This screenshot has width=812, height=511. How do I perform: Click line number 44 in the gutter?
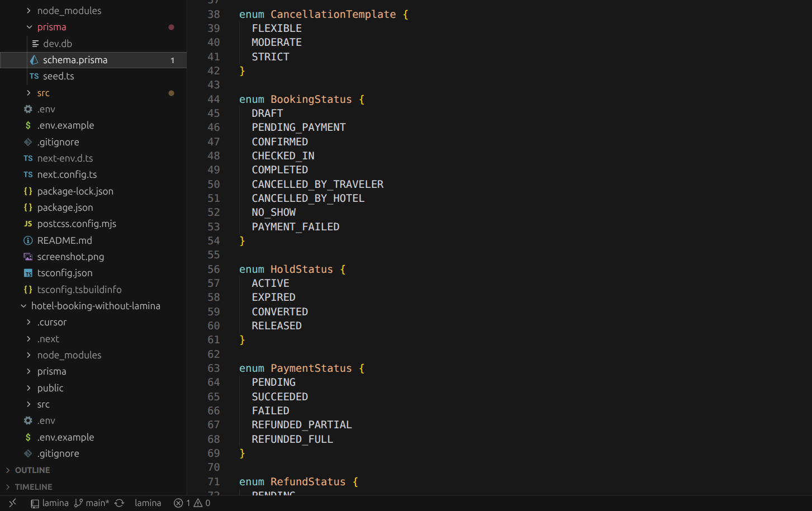(x=213, y=100)
